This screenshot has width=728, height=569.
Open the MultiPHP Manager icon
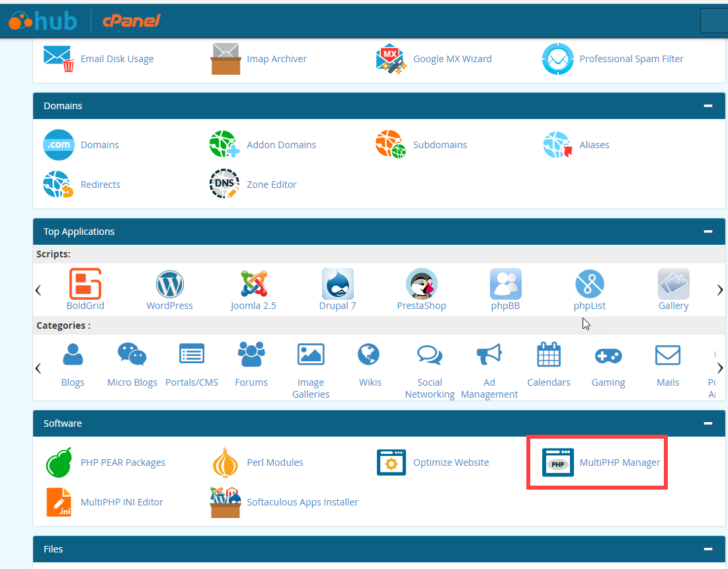[557, 462]
